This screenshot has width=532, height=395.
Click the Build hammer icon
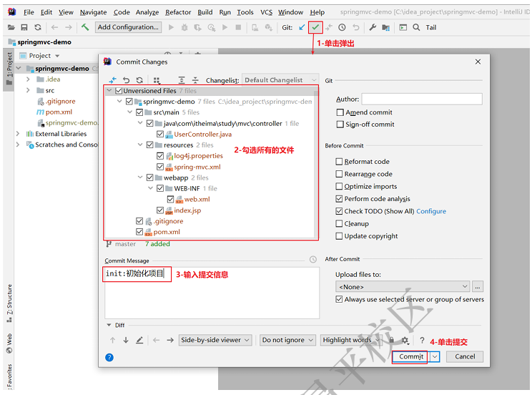[x=85, y=27]
